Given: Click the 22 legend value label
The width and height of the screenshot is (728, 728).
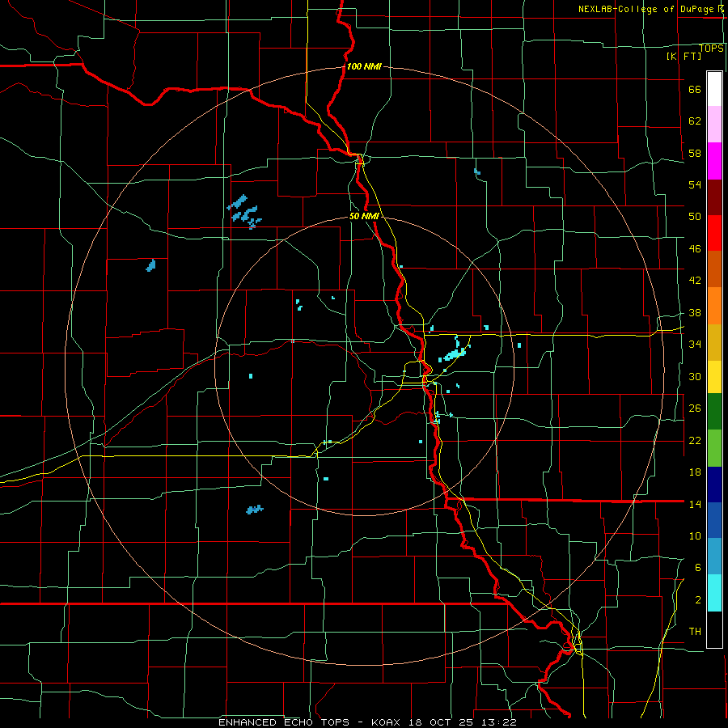Looking at the screenshot, I should [x=695, y=440].
